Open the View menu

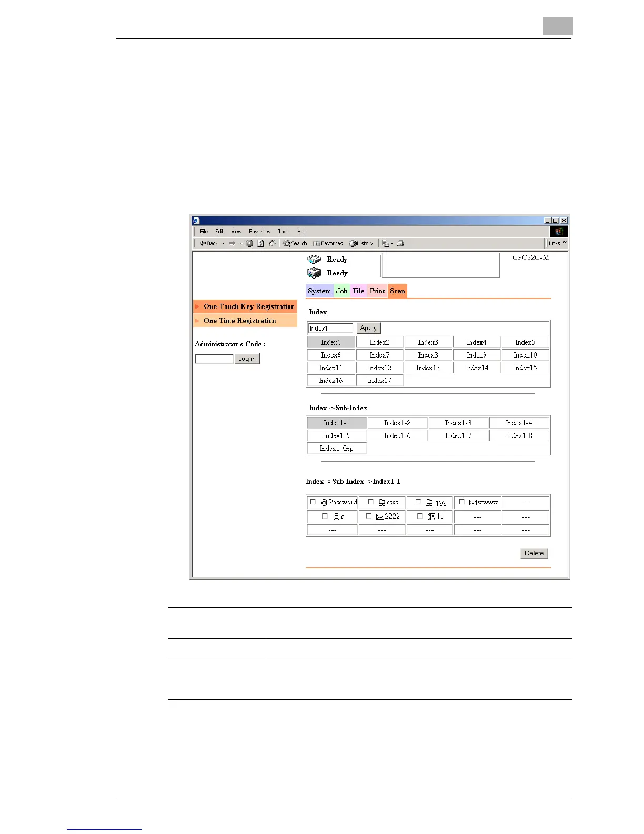pyautogui.click(x=236, y=231)
